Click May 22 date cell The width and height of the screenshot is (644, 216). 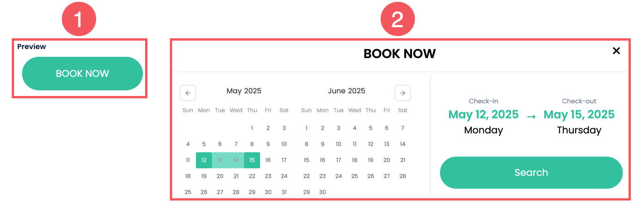coord(252,176)
